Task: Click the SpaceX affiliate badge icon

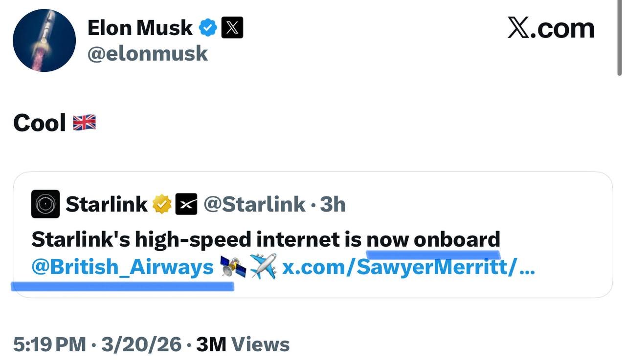Action: click(x=186, y=204)
